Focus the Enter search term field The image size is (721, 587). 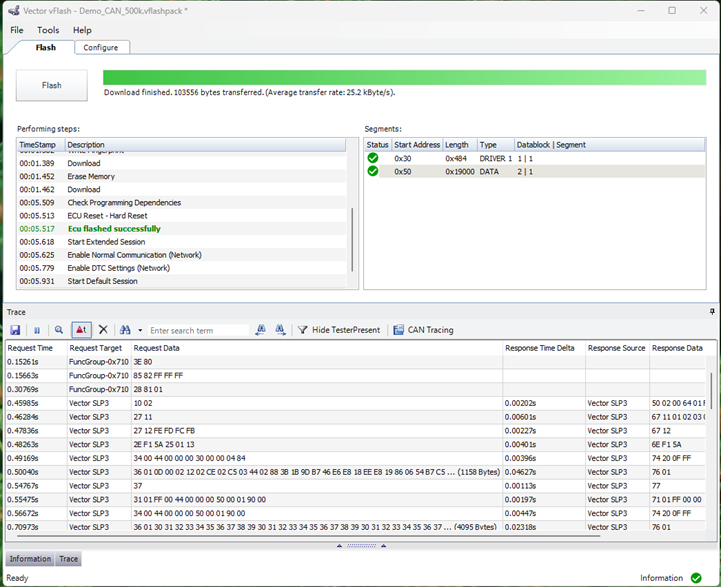(198, 331)
